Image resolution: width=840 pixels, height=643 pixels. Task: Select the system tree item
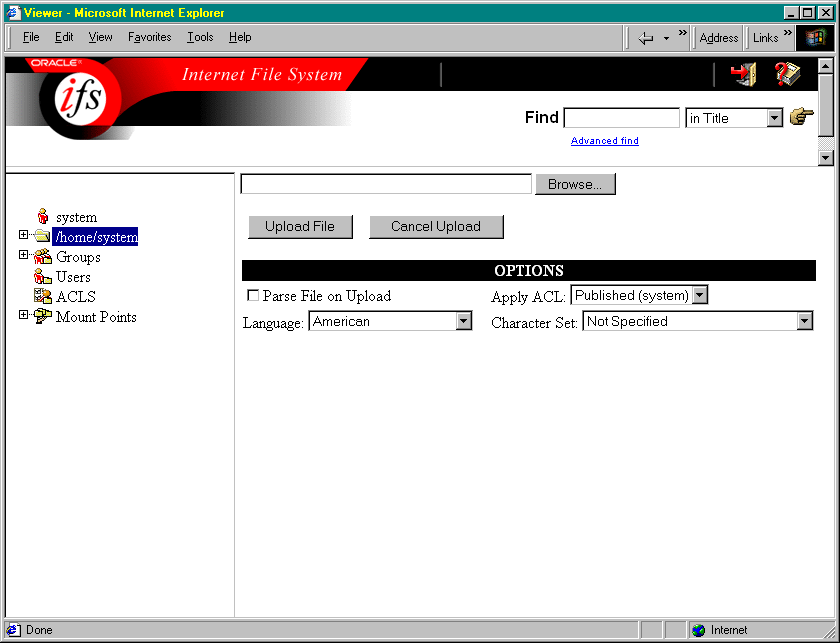tap(77, 217)
